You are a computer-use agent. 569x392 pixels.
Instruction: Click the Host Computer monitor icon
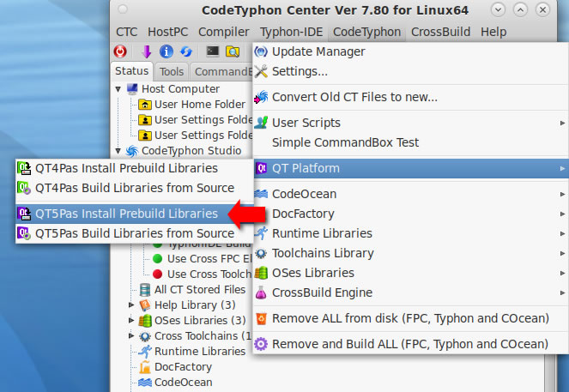tap(132, 89)
